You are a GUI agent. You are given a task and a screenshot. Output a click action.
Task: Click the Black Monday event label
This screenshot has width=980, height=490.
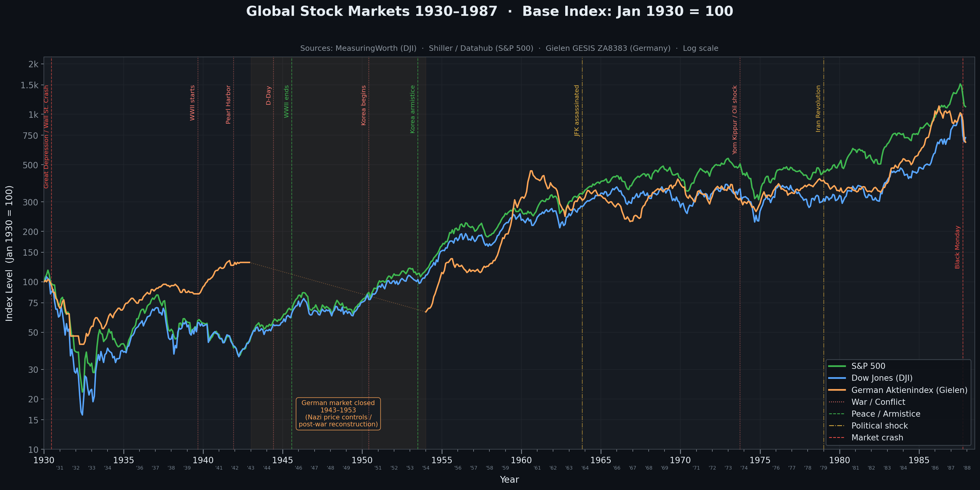(957, 247)
